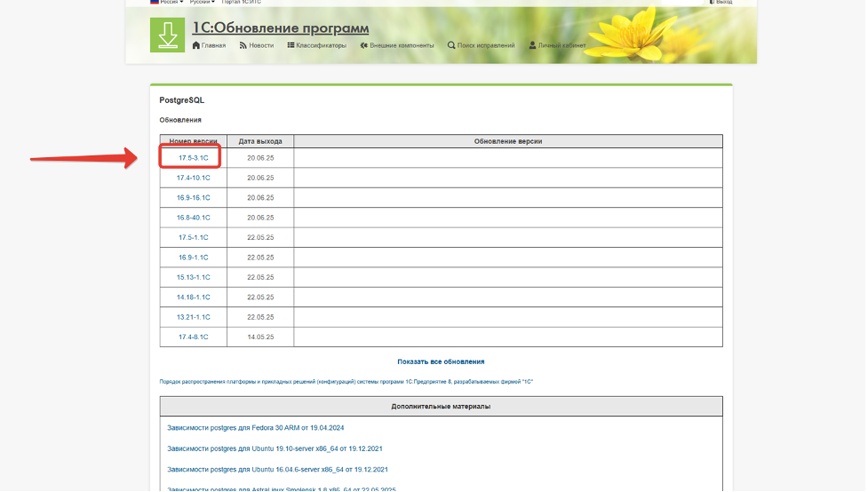The height and width of the screenshot is (492, 868).
Task: Expand the Россия country dropdown
Action: 167,3
